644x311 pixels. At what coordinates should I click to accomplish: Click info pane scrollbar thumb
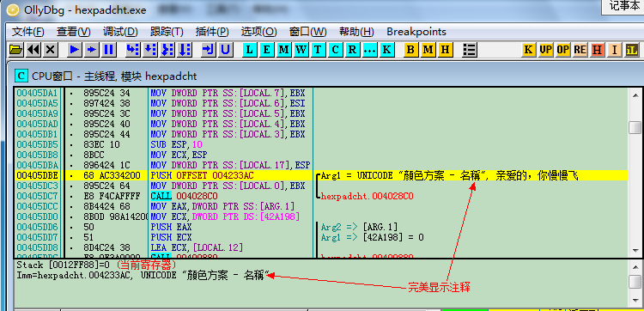pyautogui.click(x=635, y=282)
